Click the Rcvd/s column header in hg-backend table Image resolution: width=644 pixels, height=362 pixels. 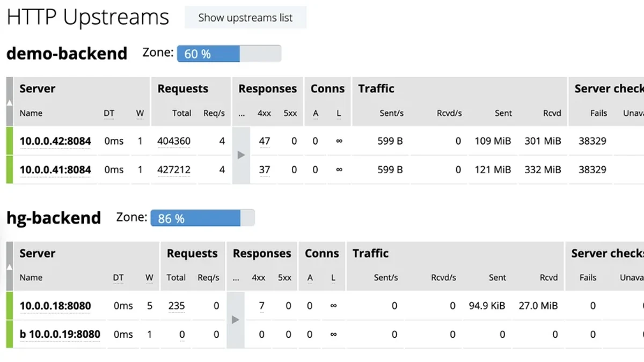(x=443, y=278)
